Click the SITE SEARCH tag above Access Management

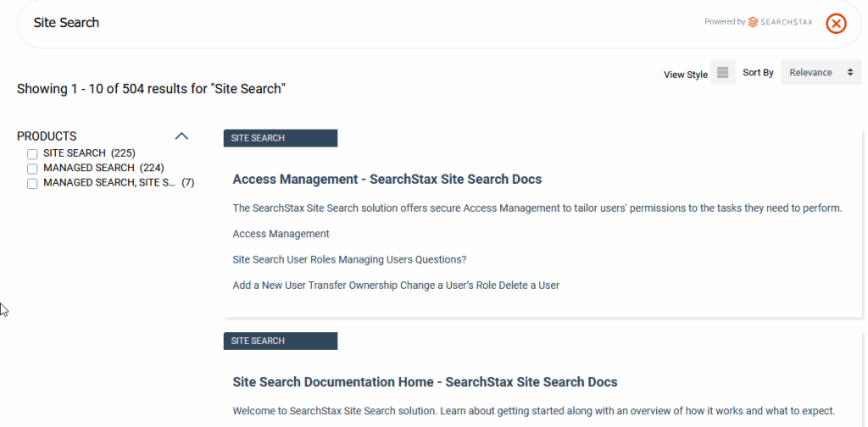click(280, 138)
